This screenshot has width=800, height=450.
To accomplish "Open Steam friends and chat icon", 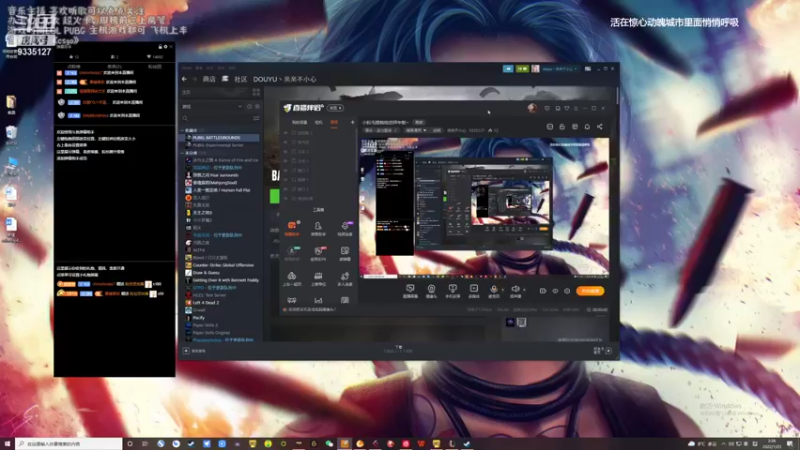I will [603, 351].
